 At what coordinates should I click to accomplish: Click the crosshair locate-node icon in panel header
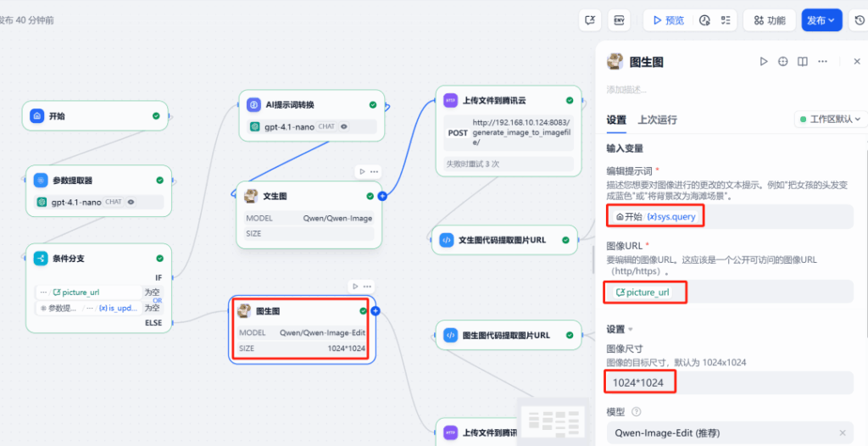pyautogui.click(x=783, y=62)
